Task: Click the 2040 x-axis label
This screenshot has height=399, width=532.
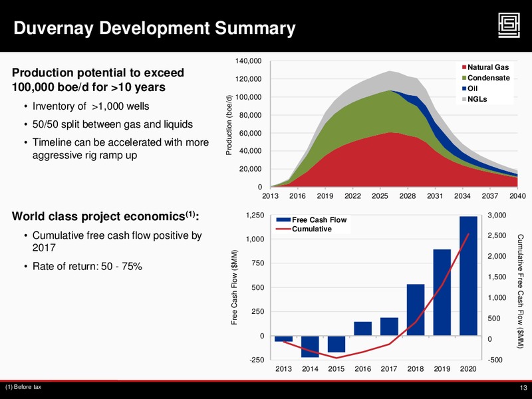Action: (518, 196)
